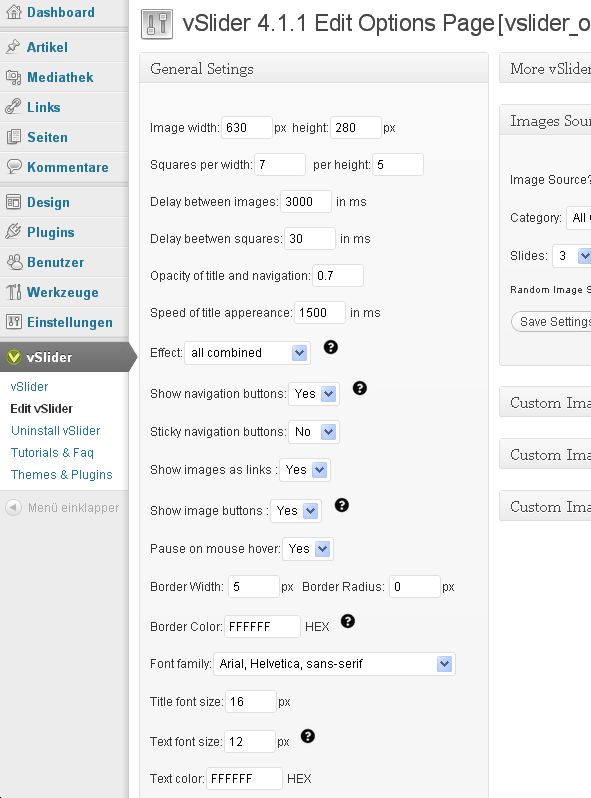Click the squares per height field

pyautogui.click(x=398, y=165)
